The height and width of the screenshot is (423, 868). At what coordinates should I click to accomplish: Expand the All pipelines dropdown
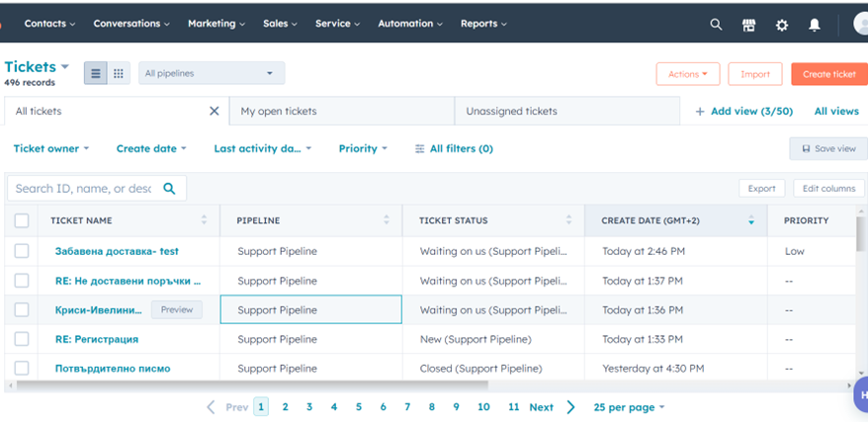pyautogui.click(x=211, y=73)
